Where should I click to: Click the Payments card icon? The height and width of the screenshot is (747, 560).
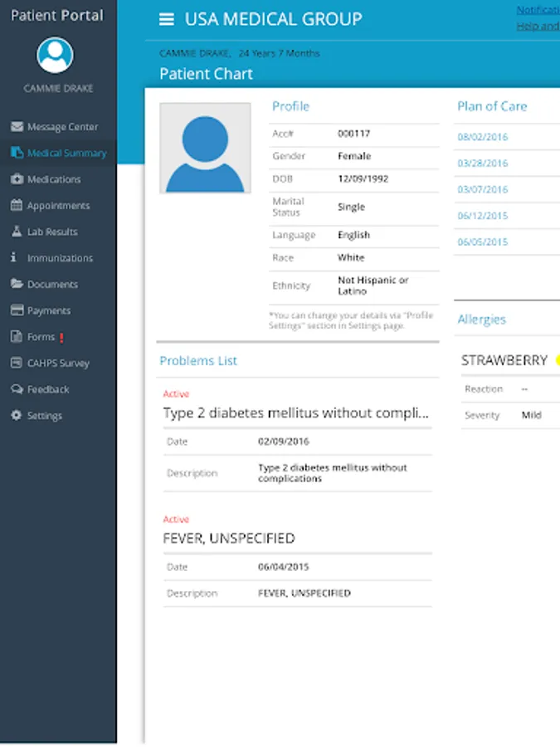click(x=17, y=310)
